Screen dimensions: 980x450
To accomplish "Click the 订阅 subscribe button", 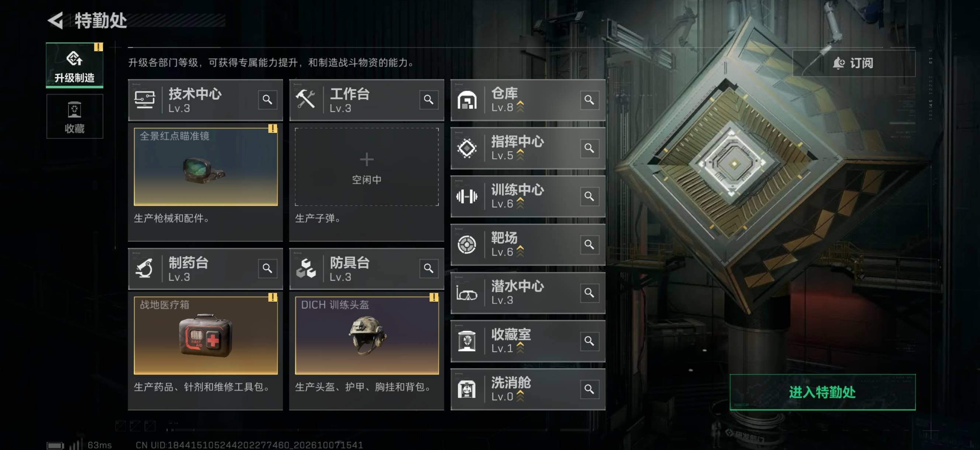I will 854,63.
